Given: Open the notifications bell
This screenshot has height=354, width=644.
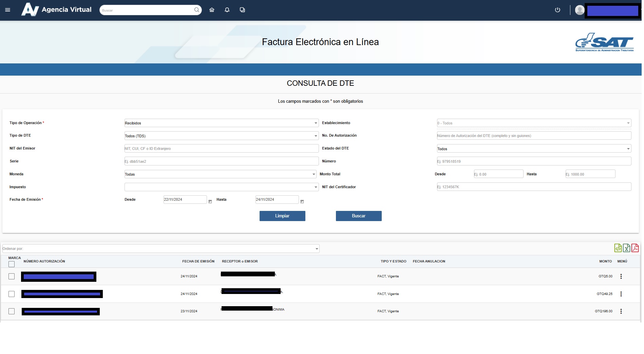Looking at the screenshot, I should tap(227, 10).
